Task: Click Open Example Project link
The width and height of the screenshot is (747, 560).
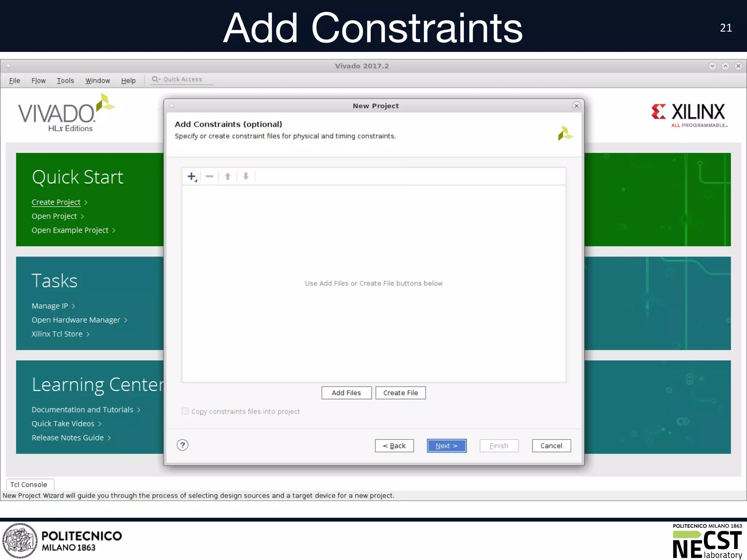Action: click(70, 230)
